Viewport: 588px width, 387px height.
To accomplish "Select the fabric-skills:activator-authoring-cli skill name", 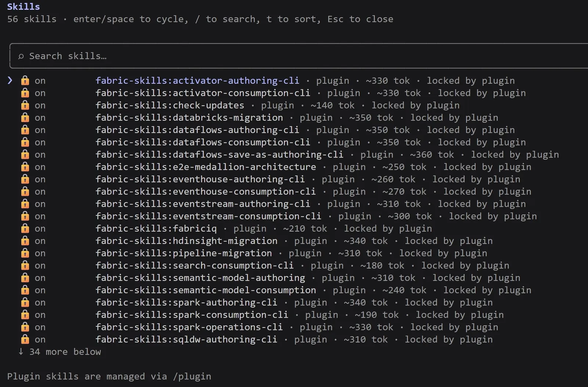I will click(197, 81).
